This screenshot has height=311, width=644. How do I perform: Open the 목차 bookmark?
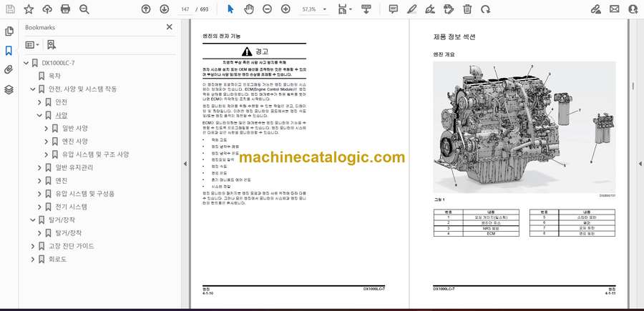(x=54, y=76)
